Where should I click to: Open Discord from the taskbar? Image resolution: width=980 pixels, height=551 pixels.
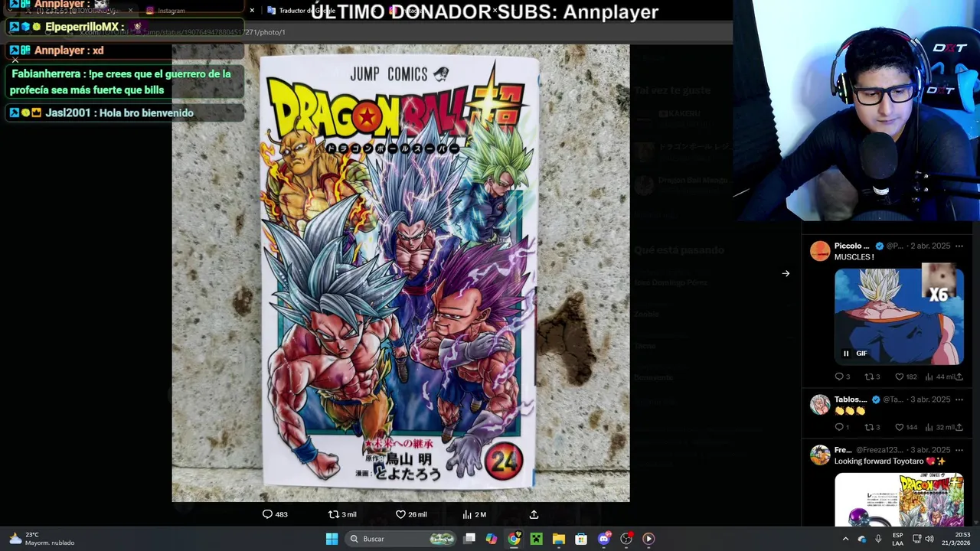tap(603, 539)
